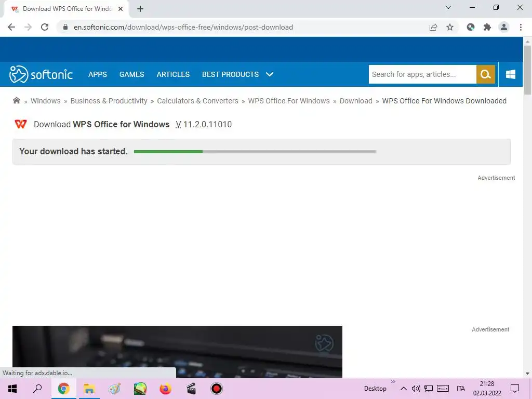Share this page via address bar icon
The width and height of the screenshot is (532, 399).
[x=433, y=27]
